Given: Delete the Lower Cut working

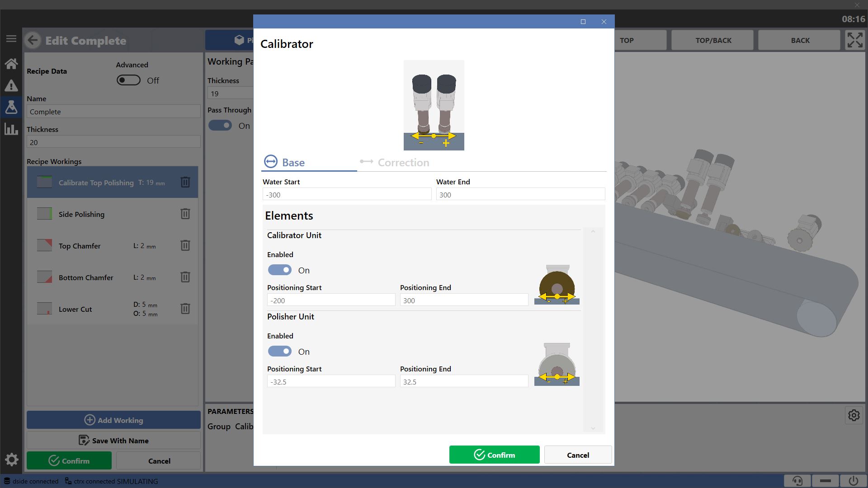Looking at the screenshot, I should (x=185, y=309).
